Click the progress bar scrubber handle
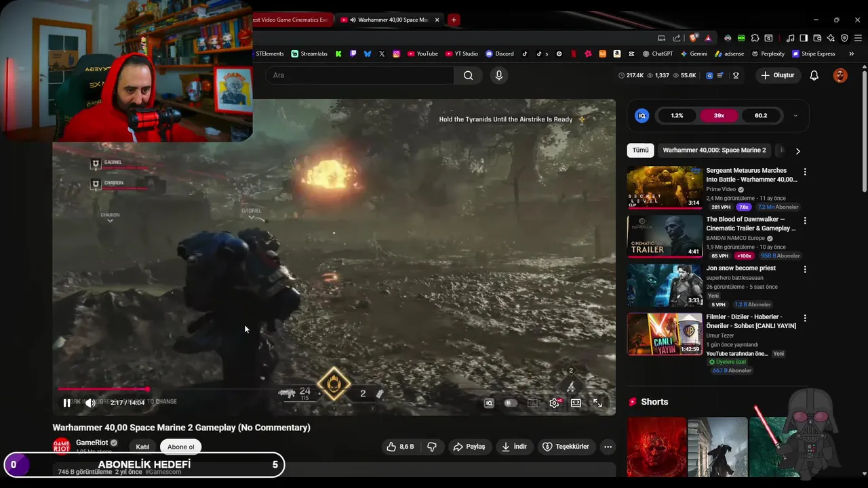This screenshot has width=868, height=488. pyautogui.click(x=147, y=389)
